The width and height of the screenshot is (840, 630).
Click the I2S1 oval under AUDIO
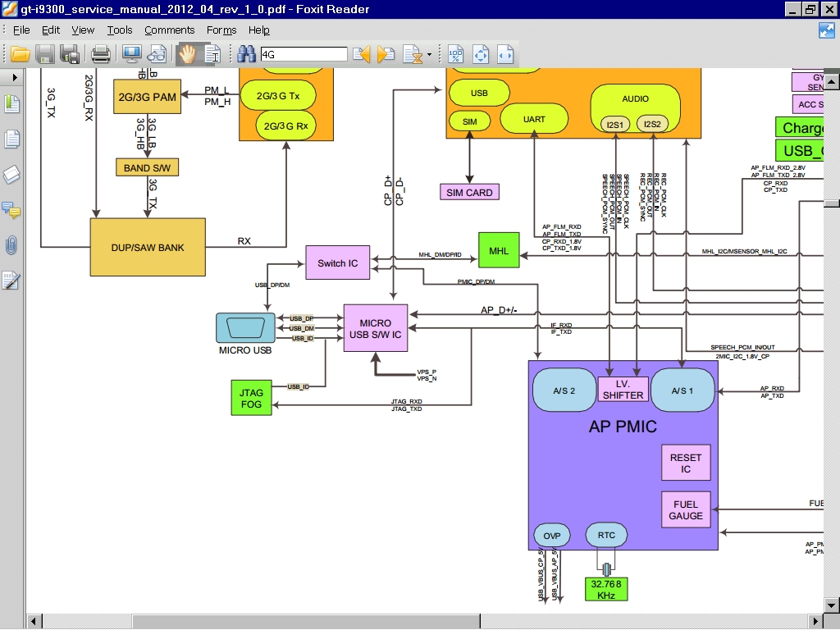click(615, 125)
